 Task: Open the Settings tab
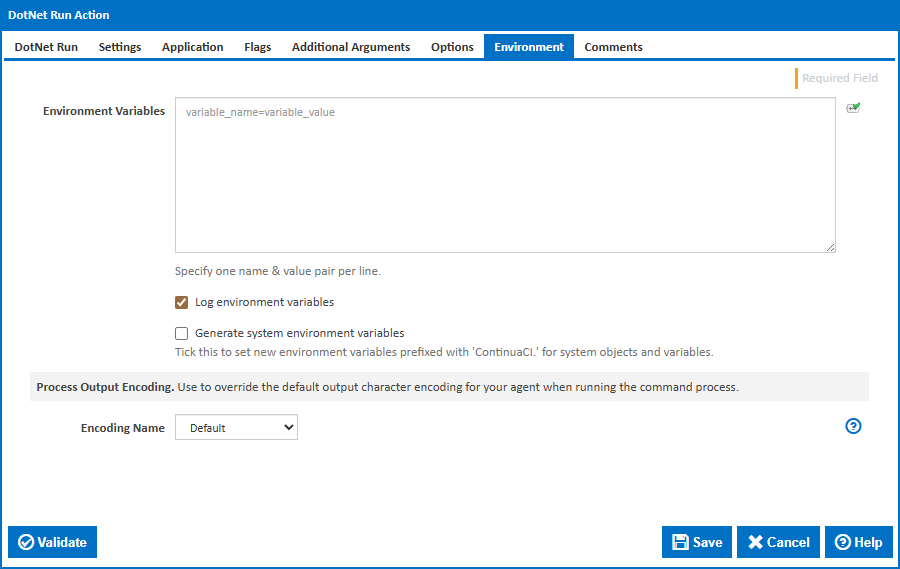click(119, 47)
